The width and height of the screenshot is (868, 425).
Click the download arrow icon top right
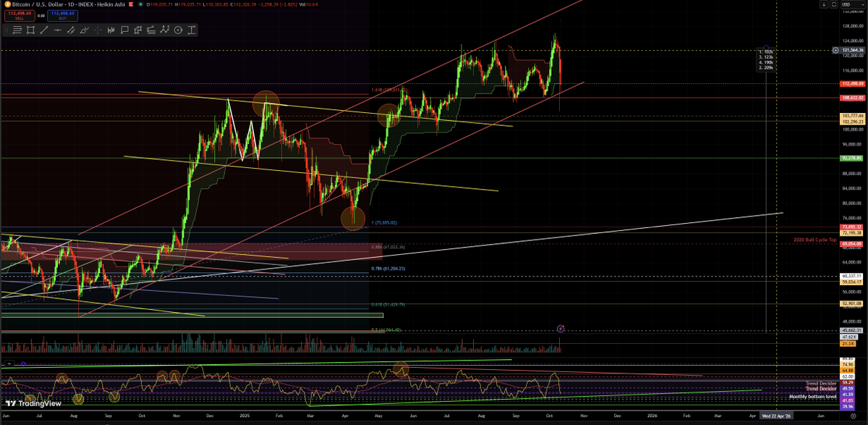pyautogui.click(x=824, y=4)
